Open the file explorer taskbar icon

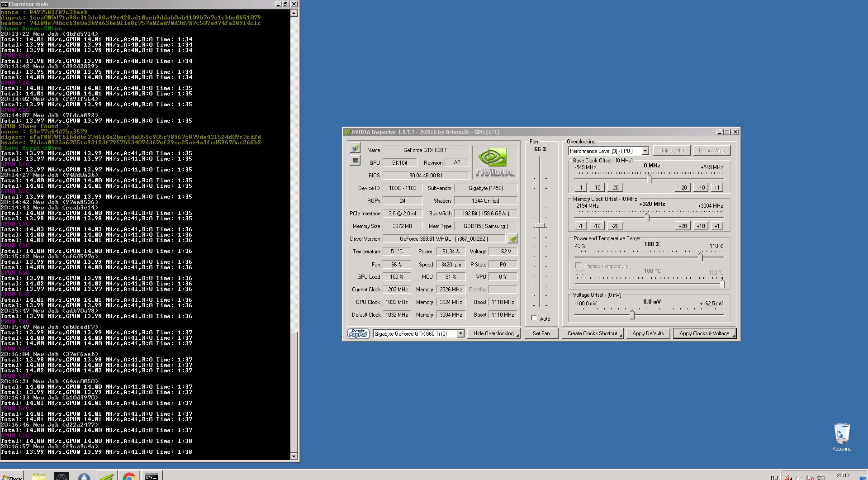39,476
